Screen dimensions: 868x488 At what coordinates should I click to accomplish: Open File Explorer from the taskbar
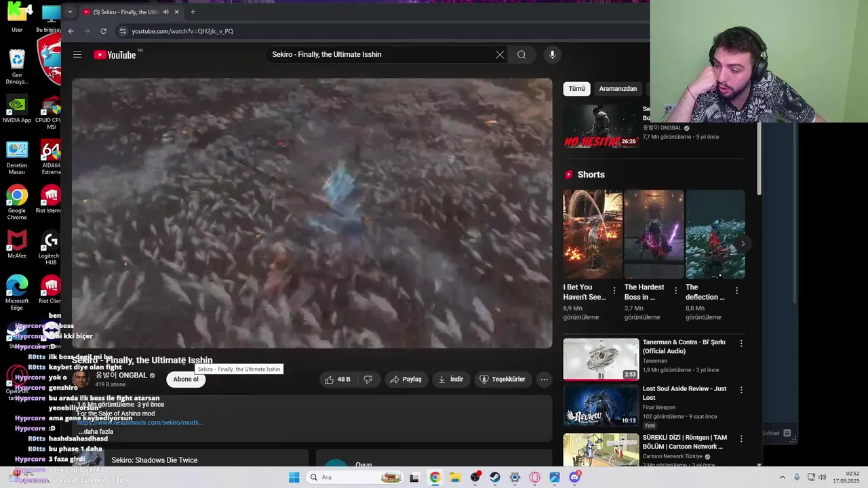(x=455, y=477)
